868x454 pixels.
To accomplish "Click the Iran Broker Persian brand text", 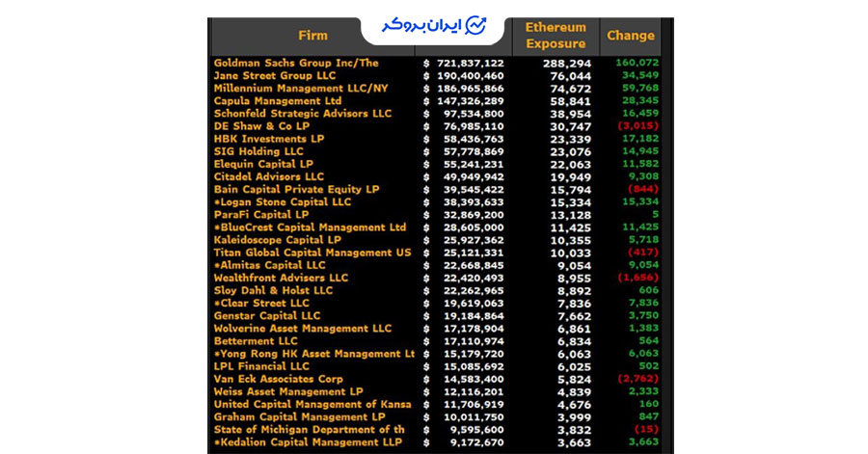I will coord(422,25).
